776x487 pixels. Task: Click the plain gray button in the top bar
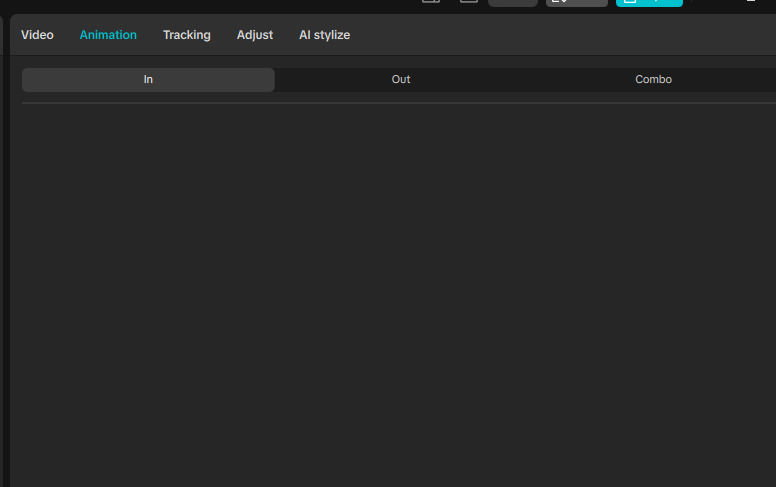[x=512, y=2]
